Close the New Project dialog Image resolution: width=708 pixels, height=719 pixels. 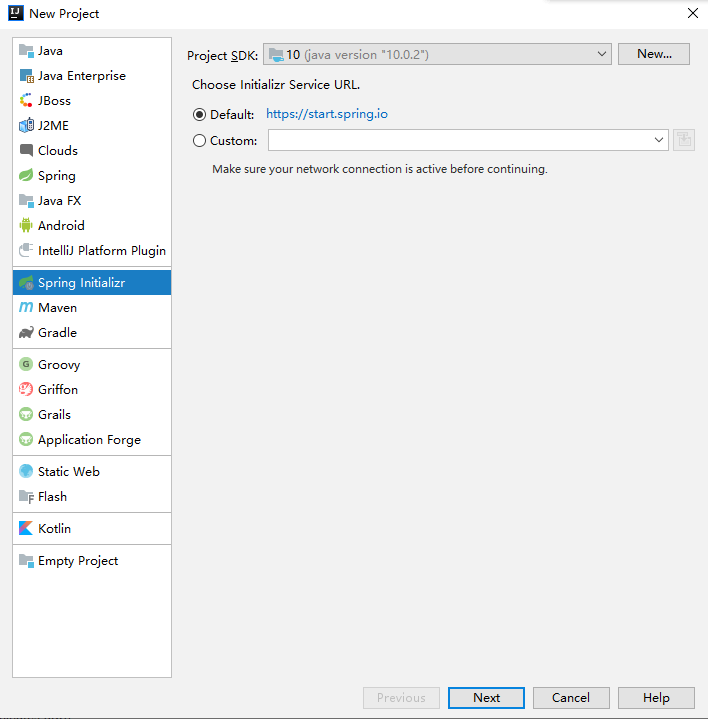(x=692, y=13)
